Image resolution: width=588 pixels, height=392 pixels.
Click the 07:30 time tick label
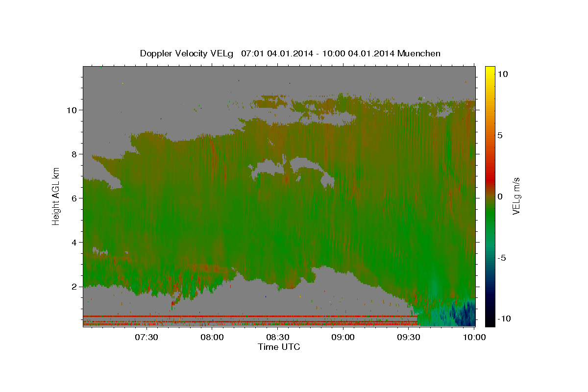[147, 337]
